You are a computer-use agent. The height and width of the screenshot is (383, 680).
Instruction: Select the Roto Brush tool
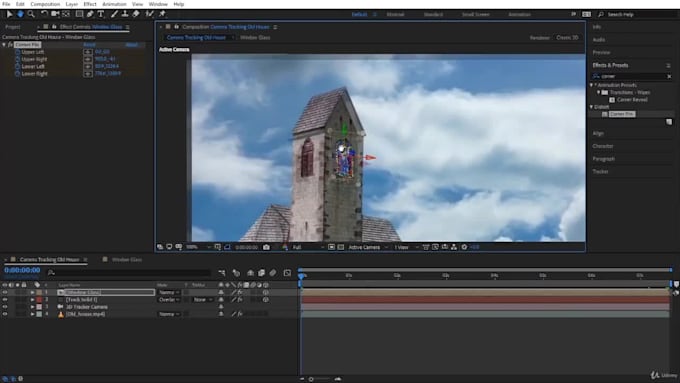149,14
